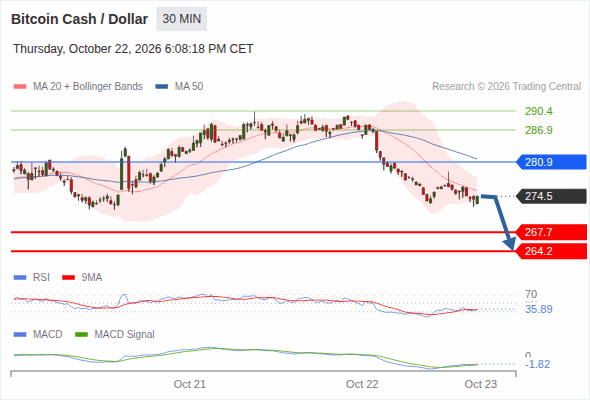
Task: Click the MA 50 blue legend swatch
Action: tap(162, 87)
